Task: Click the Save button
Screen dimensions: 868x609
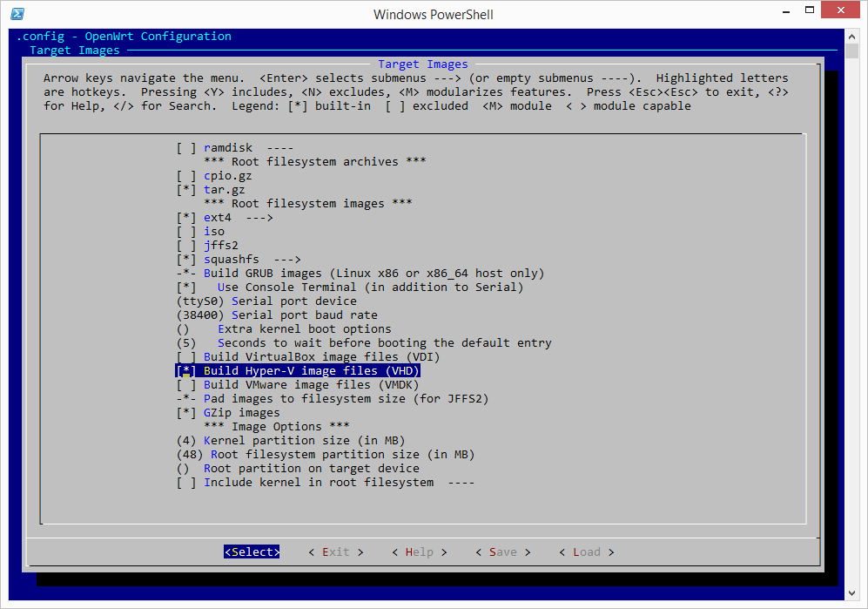Action: [503, 551]
